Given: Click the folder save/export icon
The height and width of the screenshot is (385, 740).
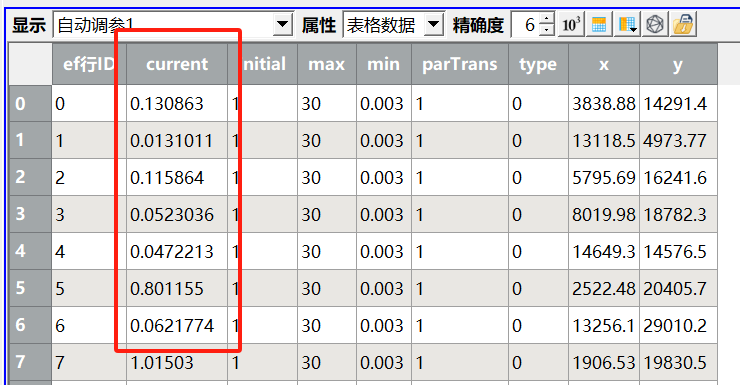Looking at the screenshot, I should pos(682,25).
